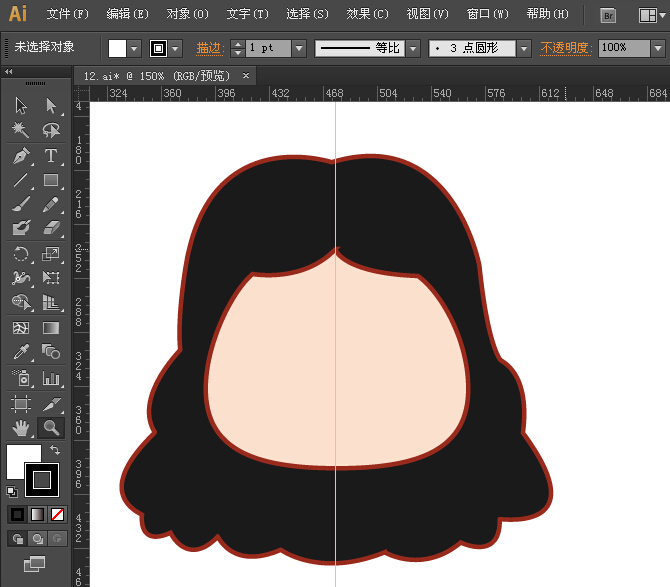
Task: Set paint to None in the toolbox
Action: [57, 514]
